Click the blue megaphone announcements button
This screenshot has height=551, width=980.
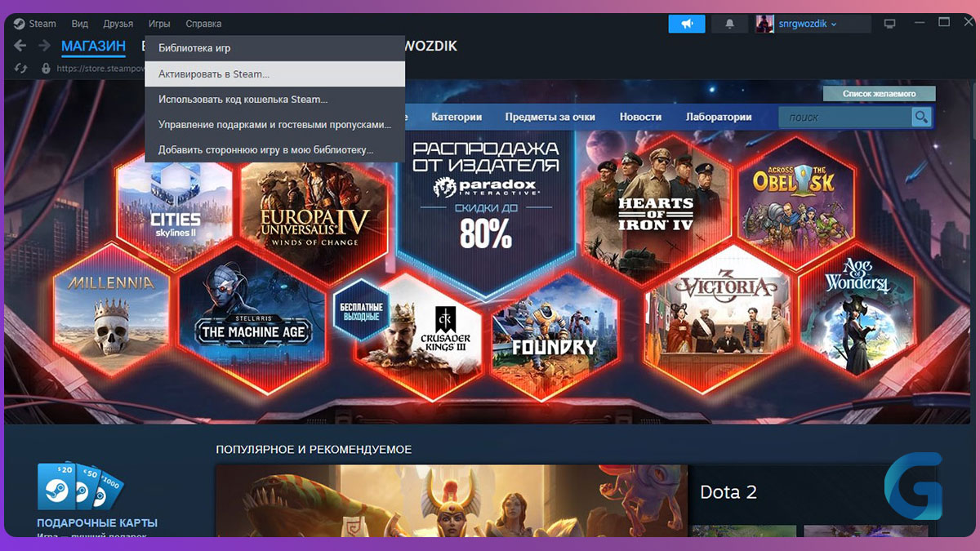687,24
